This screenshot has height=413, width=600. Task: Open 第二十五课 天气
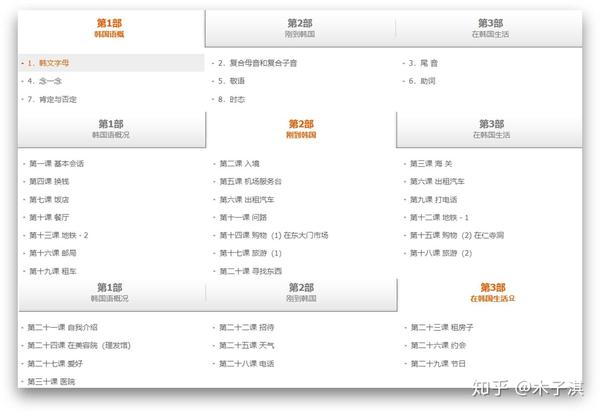(x=246, y=345)
